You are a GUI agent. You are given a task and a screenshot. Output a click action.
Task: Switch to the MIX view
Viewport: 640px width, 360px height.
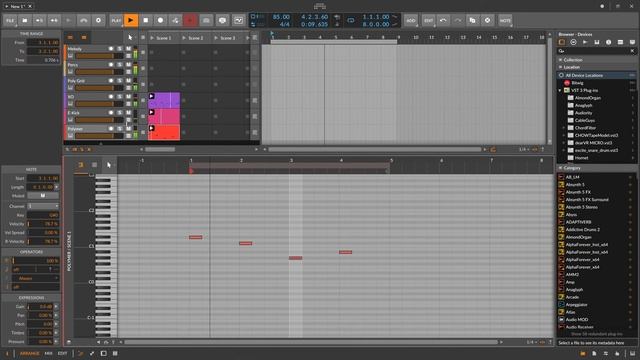[x=49, y=353]
